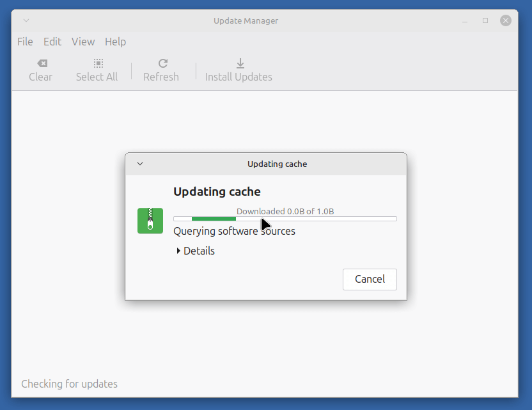
Task: Open the View menu
Action: click(x=83, y=42)
